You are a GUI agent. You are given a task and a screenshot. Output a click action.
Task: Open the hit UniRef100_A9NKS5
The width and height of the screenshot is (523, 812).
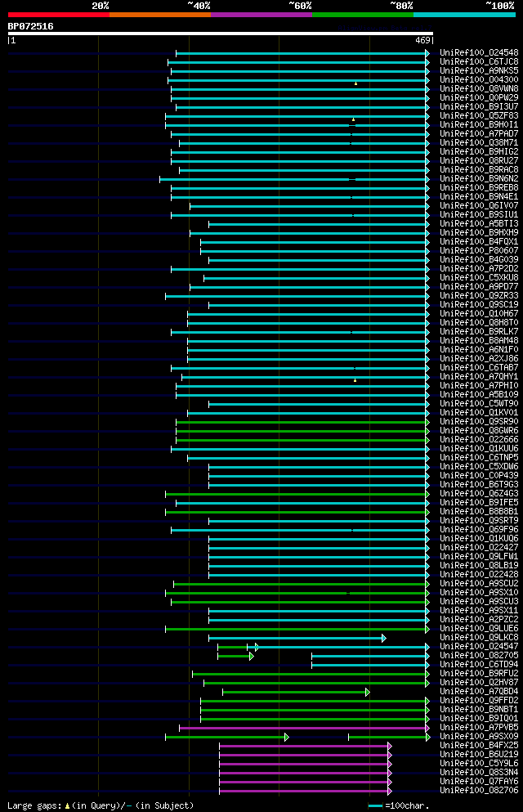[479, 70]
